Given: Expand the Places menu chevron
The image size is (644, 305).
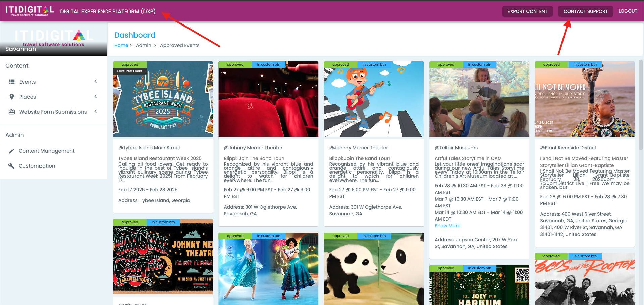Looking at the screenshot, I should 96,96.
